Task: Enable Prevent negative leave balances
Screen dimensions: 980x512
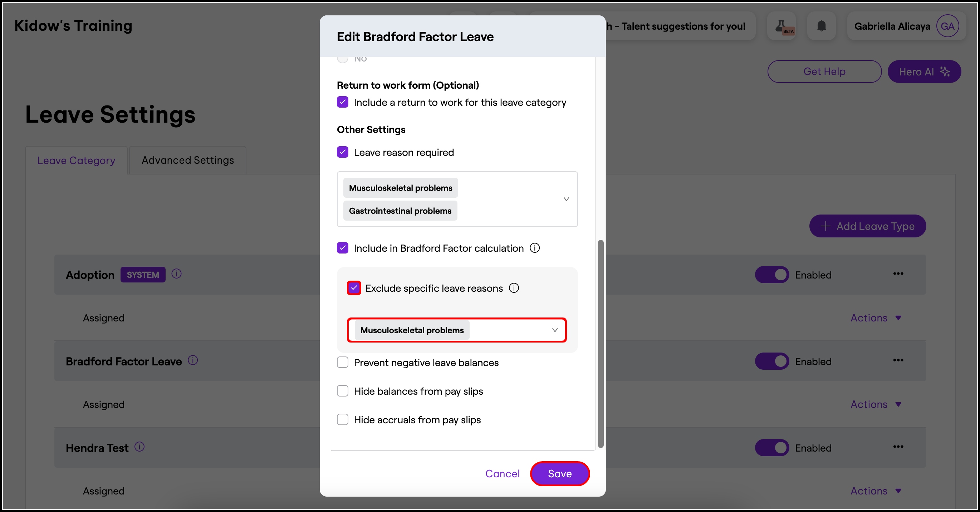Action: pyautogui.click(x=342, y=363)
